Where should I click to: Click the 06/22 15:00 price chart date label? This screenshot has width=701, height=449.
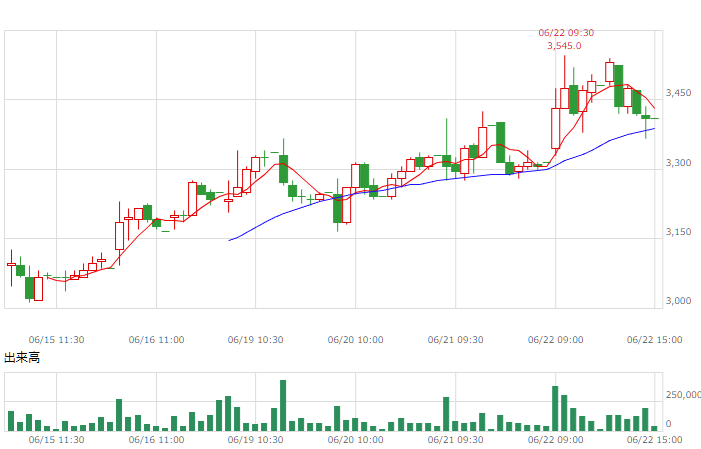pos(655,340)
